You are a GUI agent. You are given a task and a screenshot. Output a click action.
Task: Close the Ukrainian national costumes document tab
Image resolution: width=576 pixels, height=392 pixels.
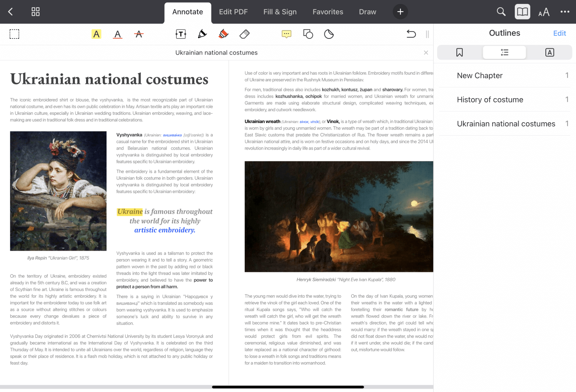tap(426, 53)
